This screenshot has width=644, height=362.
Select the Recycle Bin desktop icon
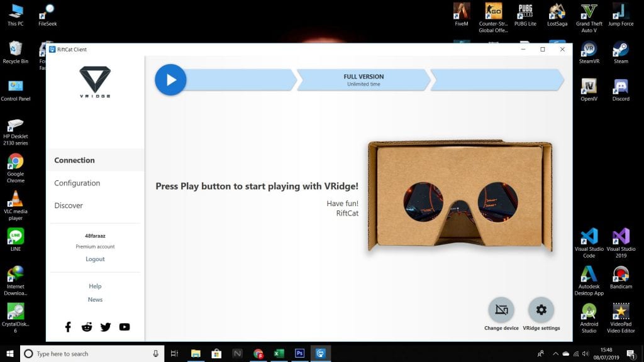click(x=16, y=53)
